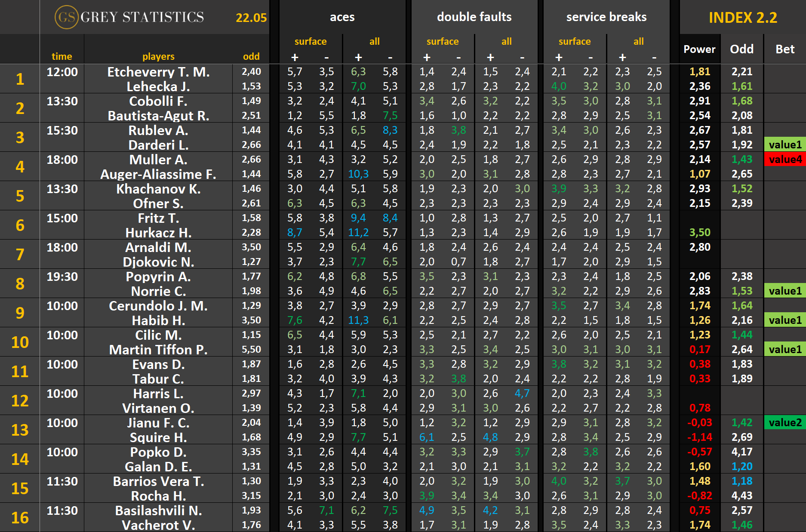Select the double faults column group header
This screenshot has width=806, height=532.
(x=474, y=17)
